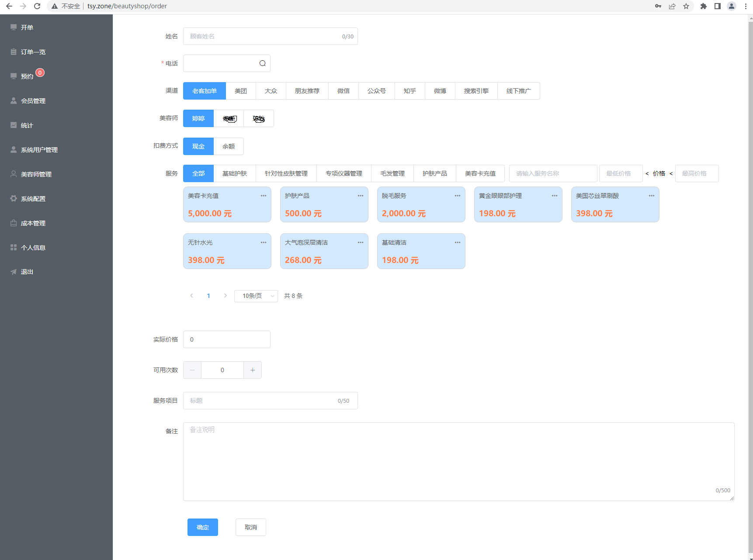Open more options on 大气泡深层清洁 card
This screenshot has height=560, width=753.
(x=361, y=242)
